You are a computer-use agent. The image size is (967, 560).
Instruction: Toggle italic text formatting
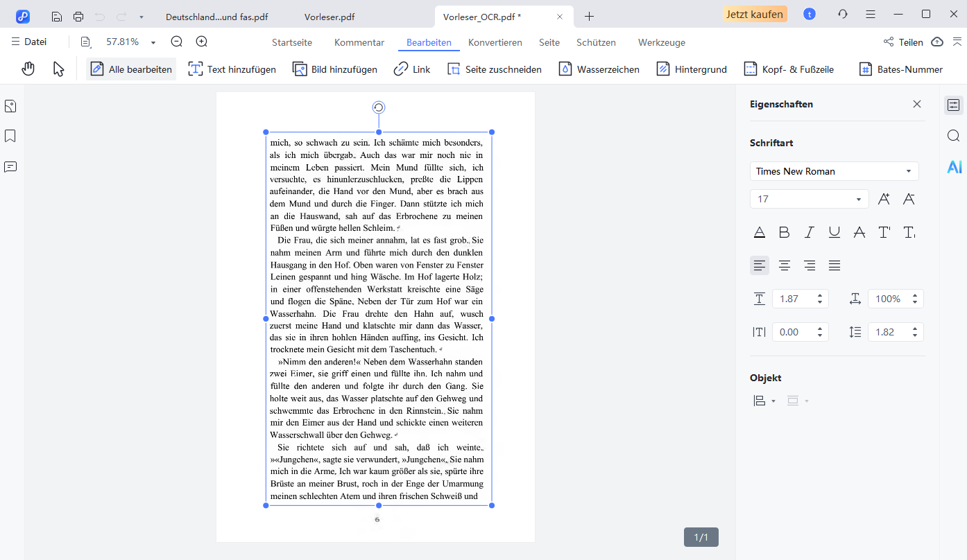pyautogui.click(x=810, y=233)
